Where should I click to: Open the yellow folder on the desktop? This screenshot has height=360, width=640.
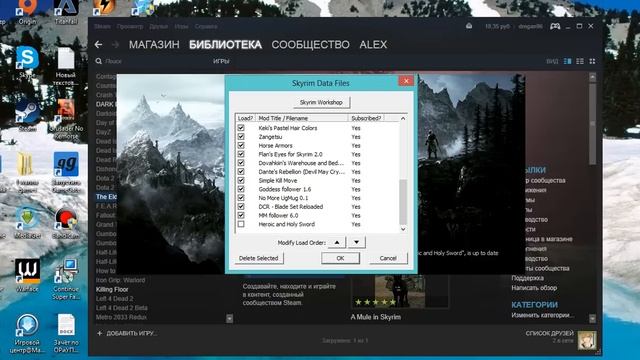coord(25,164)
